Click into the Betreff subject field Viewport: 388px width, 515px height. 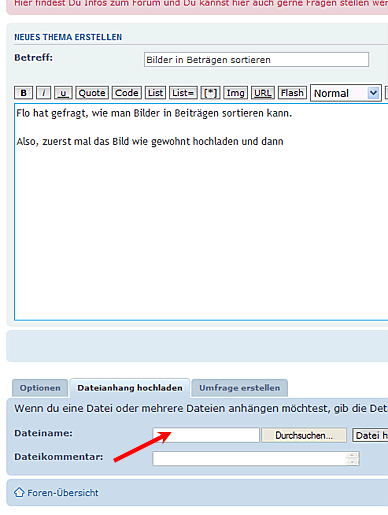click(256, 60)
